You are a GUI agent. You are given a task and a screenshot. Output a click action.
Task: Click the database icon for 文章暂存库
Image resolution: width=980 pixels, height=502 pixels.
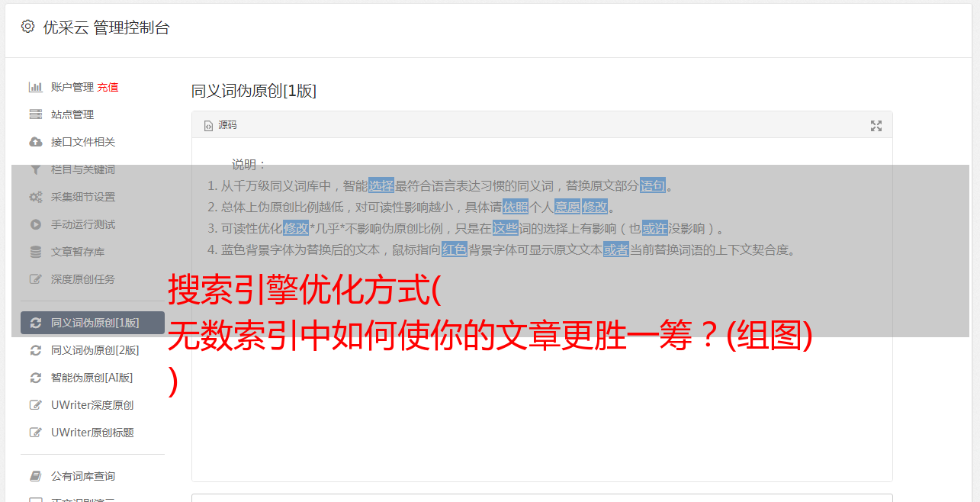35,252
